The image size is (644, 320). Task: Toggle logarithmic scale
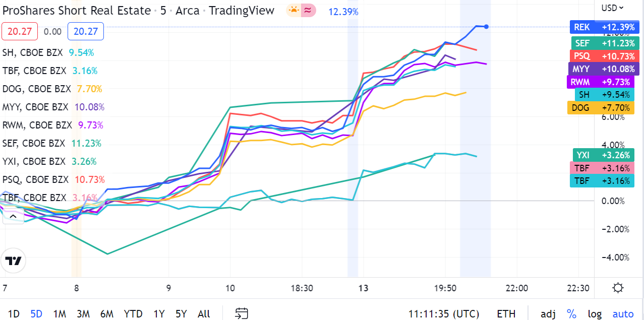pyautogui.click(x=595, y=313)
